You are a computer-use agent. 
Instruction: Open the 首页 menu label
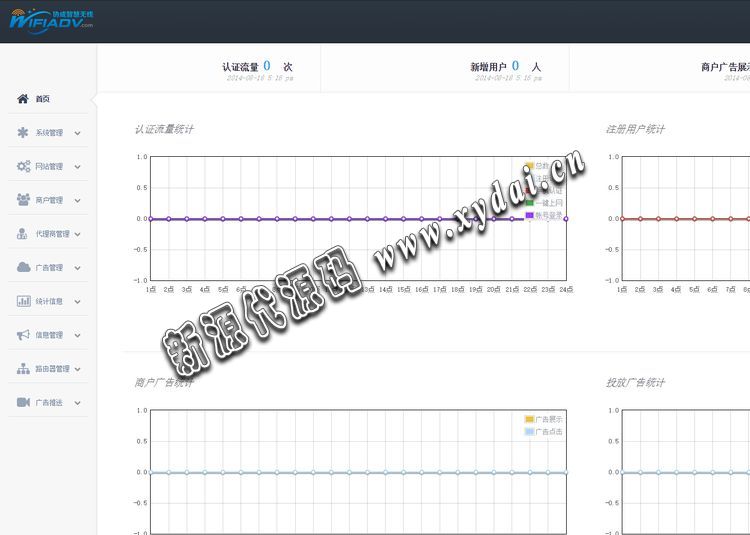tap(43, 99)
